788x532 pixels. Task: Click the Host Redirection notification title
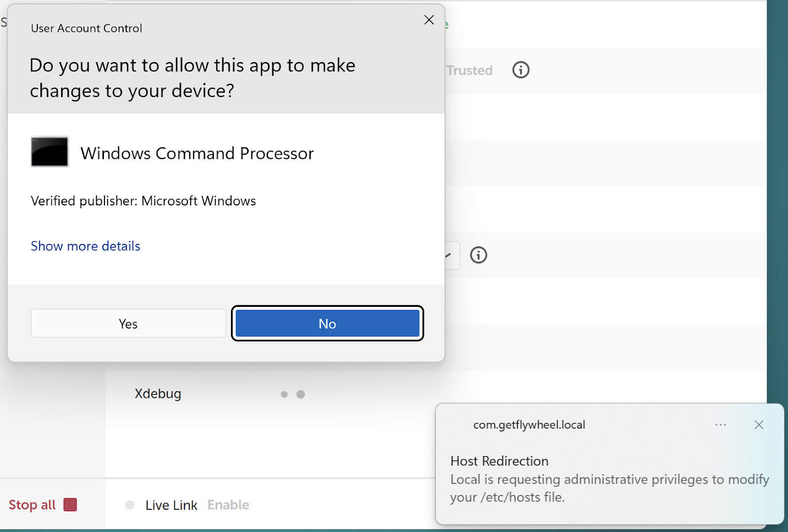pos(499,461)
